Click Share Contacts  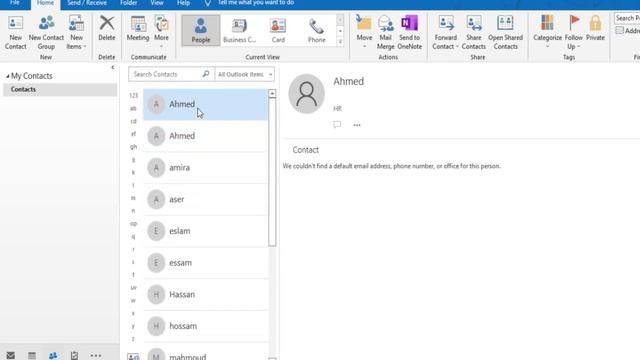tap(474, 33)
